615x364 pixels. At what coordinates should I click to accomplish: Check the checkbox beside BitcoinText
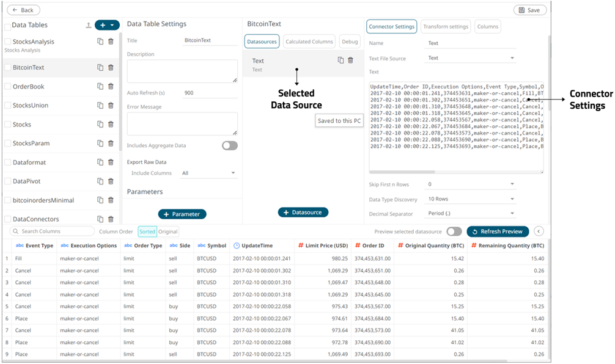click(7, 68)
